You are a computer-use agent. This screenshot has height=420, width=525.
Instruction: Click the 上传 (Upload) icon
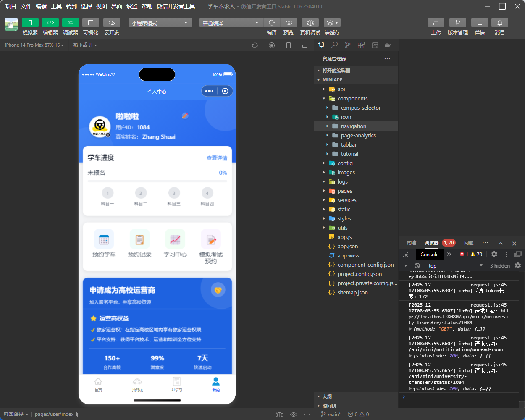coord(436,23)
